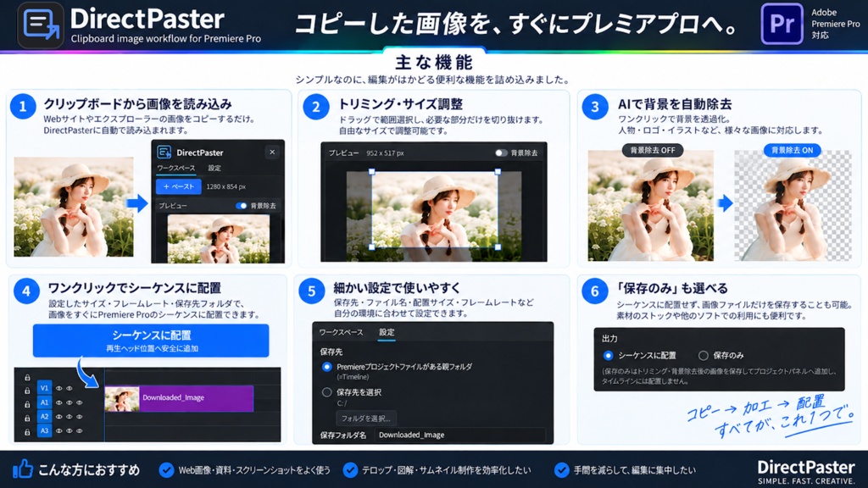The width and height of the screenshot is (868, 488).
Task: Toggle the A1 track target button
Action: point(44,402)
